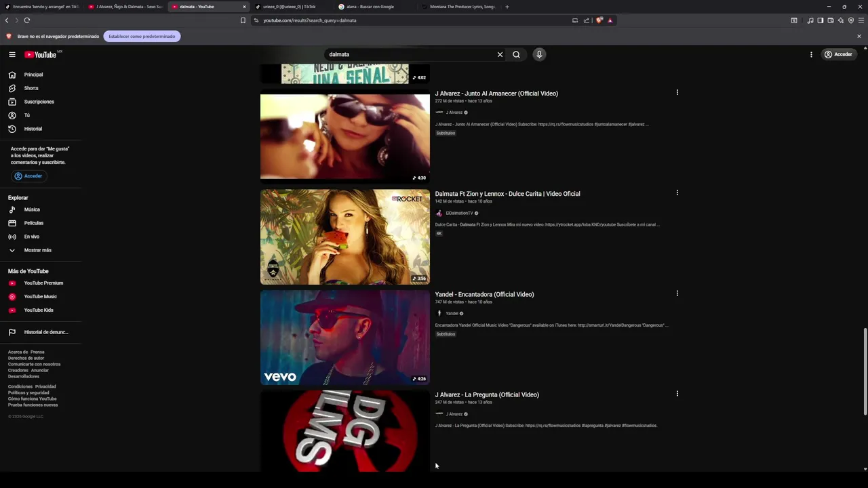Switch to Montana The Producer Lyrics tab

click(x=459, y=7)
